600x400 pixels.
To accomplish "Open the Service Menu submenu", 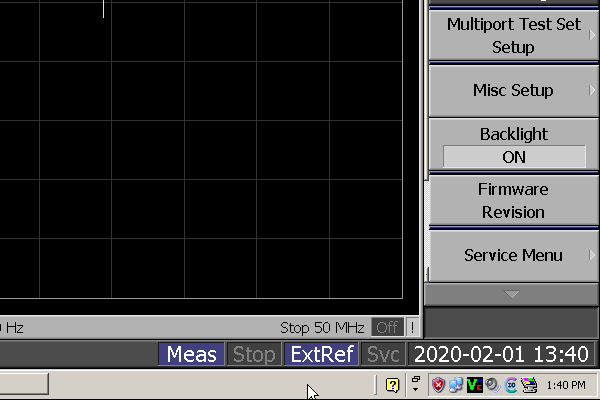I will 514,256.
